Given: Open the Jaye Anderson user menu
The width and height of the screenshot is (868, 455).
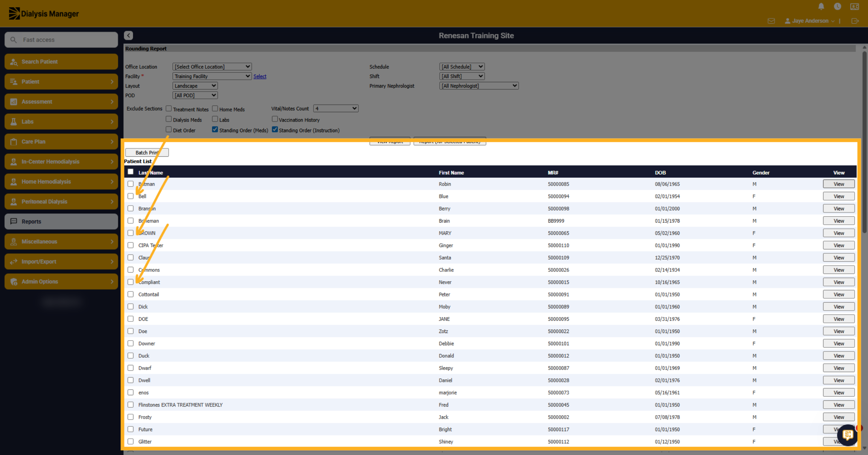Looking at the screenshot, I should coord(809,21).
